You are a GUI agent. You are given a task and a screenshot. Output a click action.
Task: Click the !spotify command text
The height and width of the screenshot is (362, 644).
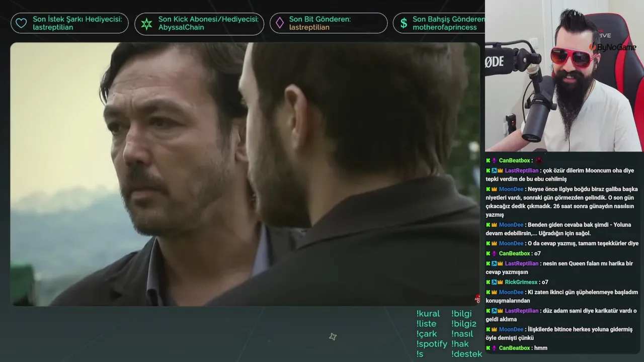pos(432,344)
